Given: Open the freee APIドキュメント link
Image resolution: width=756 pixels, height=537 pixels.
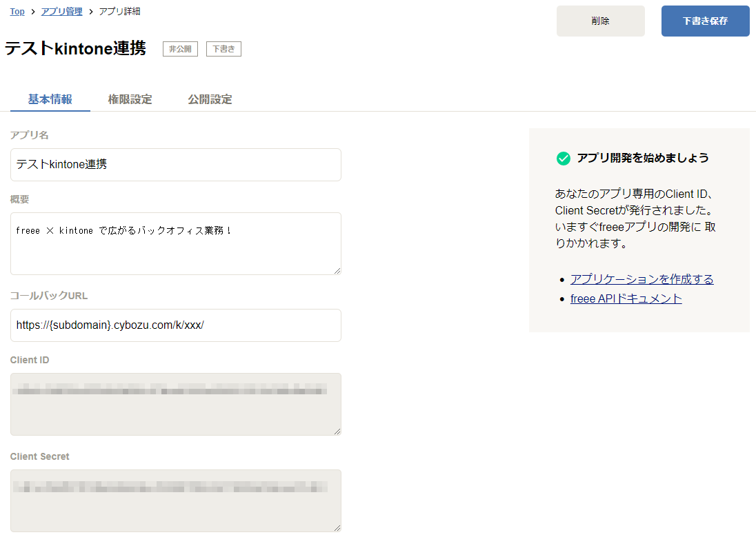Looking at the screenshot, I should [626, 299].
